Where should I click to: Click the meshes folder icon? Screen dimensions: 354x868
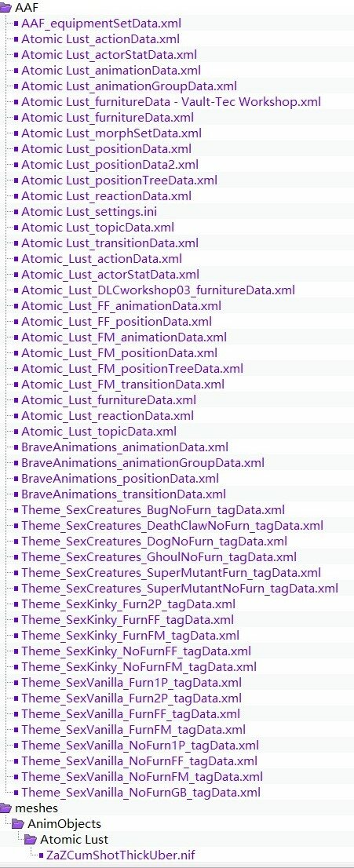(x=5, y=808)
